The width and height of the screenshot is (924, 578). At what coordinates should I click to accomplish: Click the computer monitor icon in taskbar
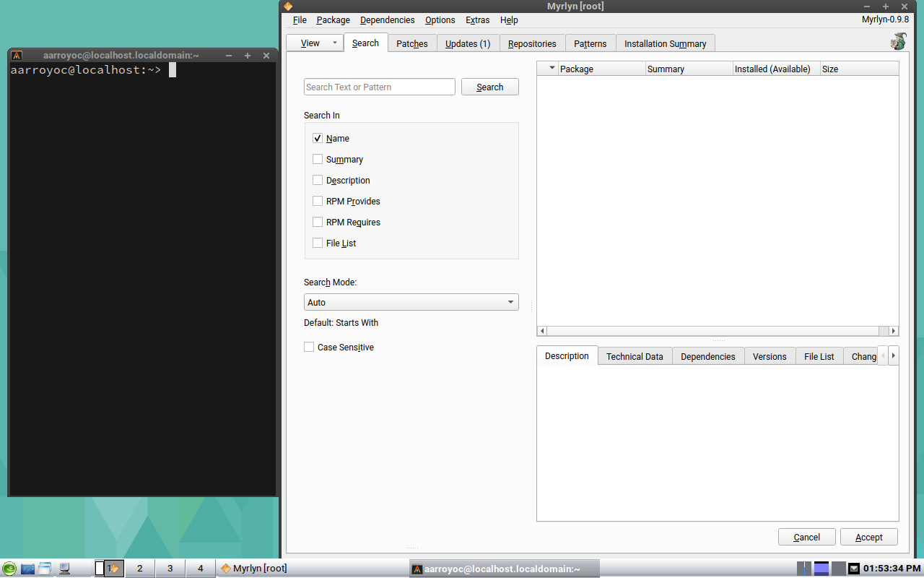64,569
